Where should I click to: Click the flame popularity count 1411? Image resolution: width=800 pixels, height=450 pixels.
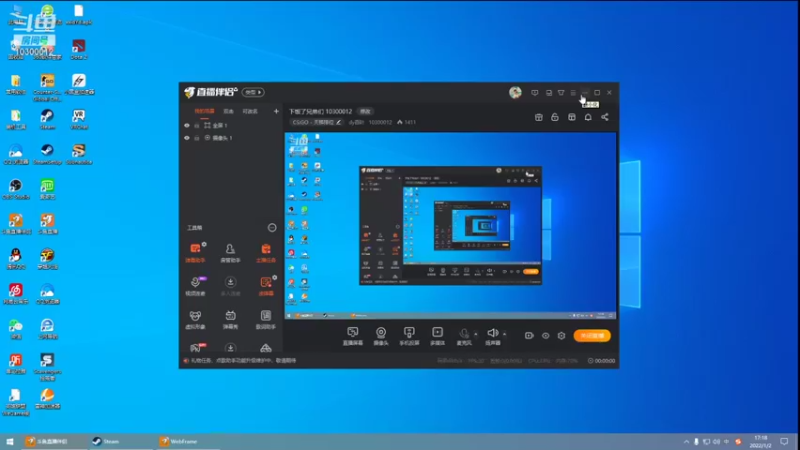click(x=407, y=122)
